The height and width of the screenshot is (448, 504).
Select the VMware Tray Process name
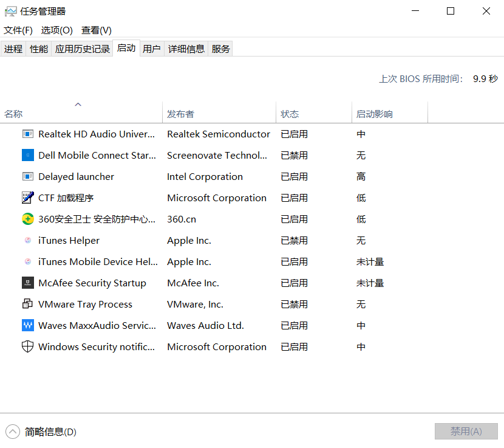click(85, 305)
